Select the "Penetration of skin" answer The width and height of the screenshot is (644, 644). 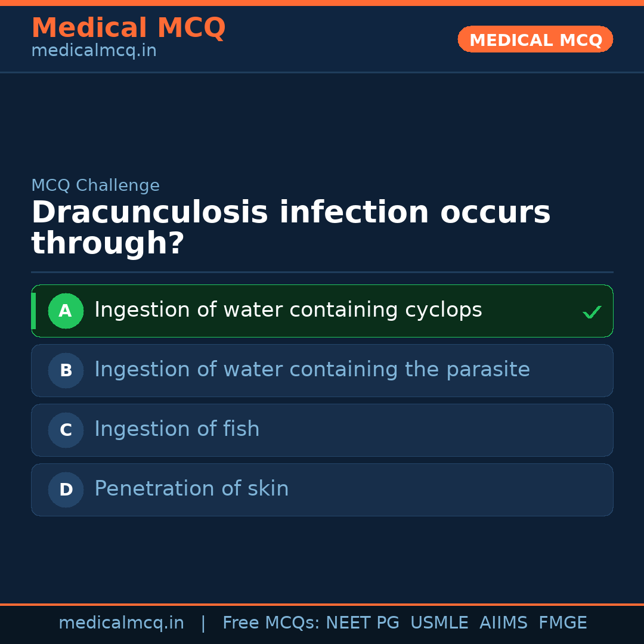pos(191,489)
